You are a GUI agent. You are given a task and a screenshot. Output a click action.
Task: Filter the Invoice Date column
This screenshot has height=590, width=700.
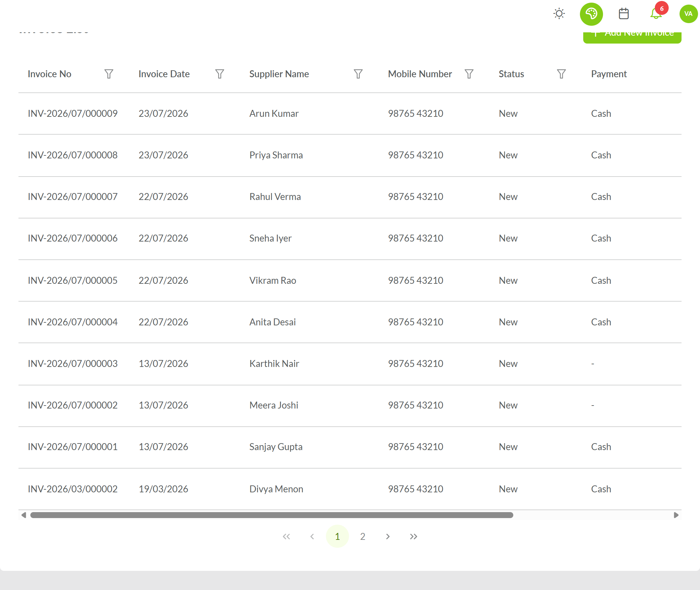(219, 74)
